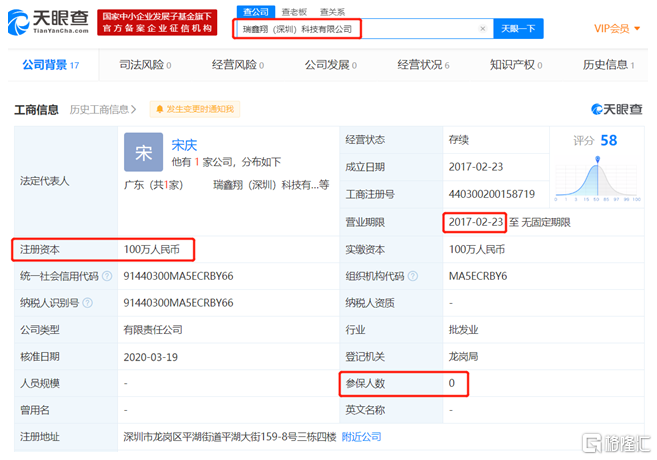This screenshot has height=460, width=657.
Task: Open the 司法风险 tab
Action: coord(145,65)
